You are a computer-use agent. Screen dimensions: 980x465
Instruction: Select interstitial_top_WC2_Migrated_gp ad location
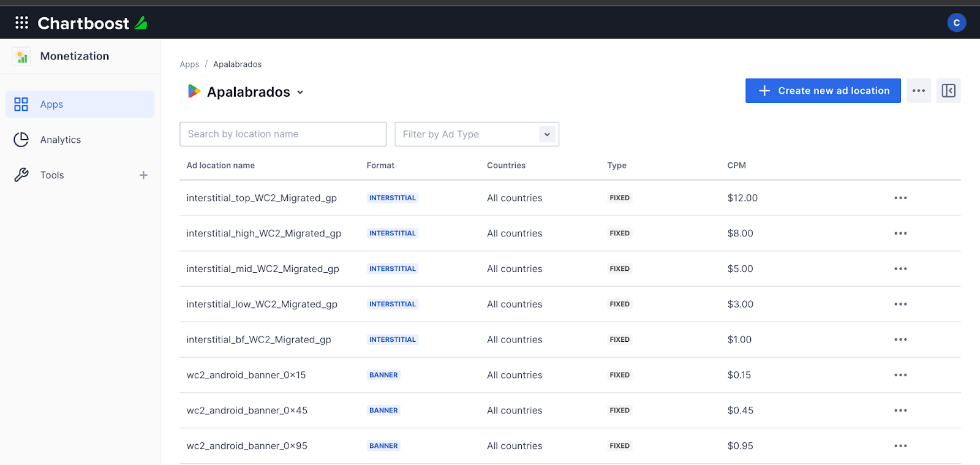tap(262, 198)
